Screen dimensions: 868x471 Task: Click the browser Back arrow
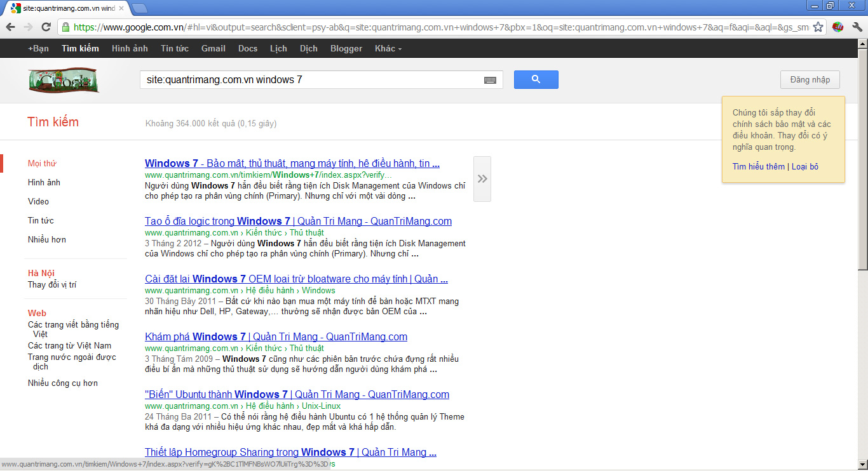(x=10, y=27)
